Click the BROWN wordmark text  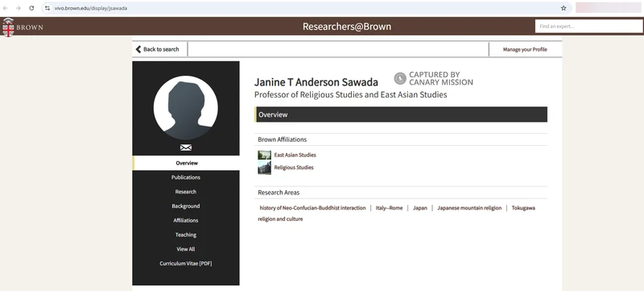pos(30,27)
